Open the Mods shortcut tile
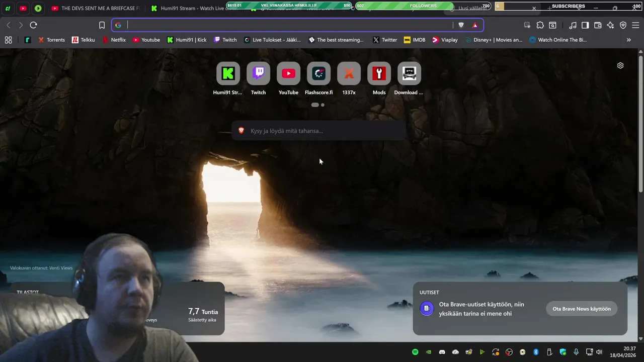The width and height of the screenshot is (644, 362). coord(379,78)
